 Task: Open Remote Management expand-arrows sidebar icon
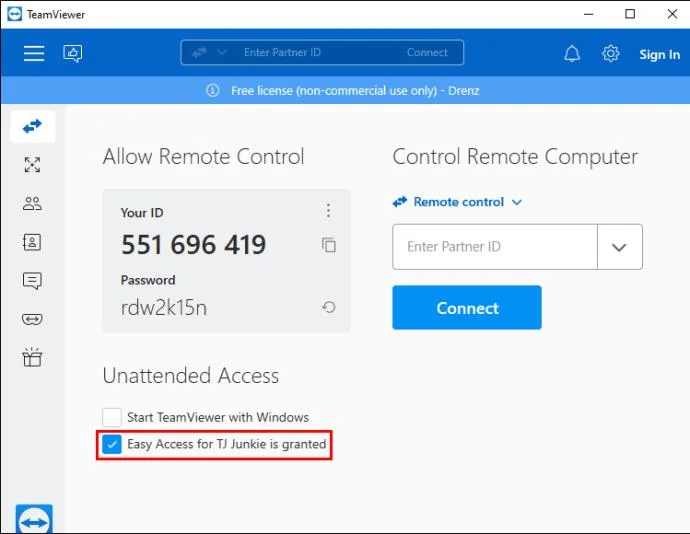point(33,165)
